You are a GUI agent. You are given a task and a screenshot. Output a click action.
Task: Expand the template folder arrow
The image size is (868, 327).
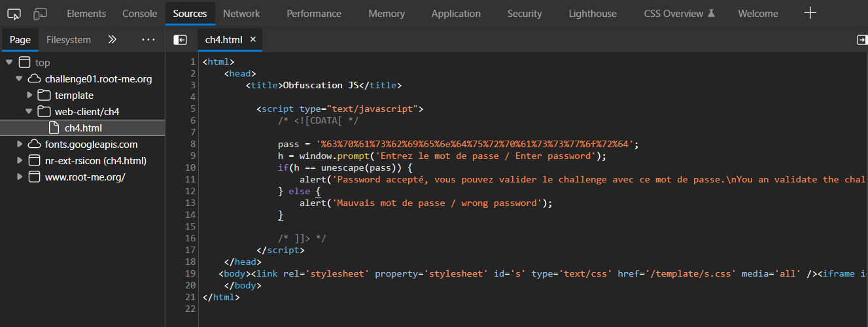29,95
